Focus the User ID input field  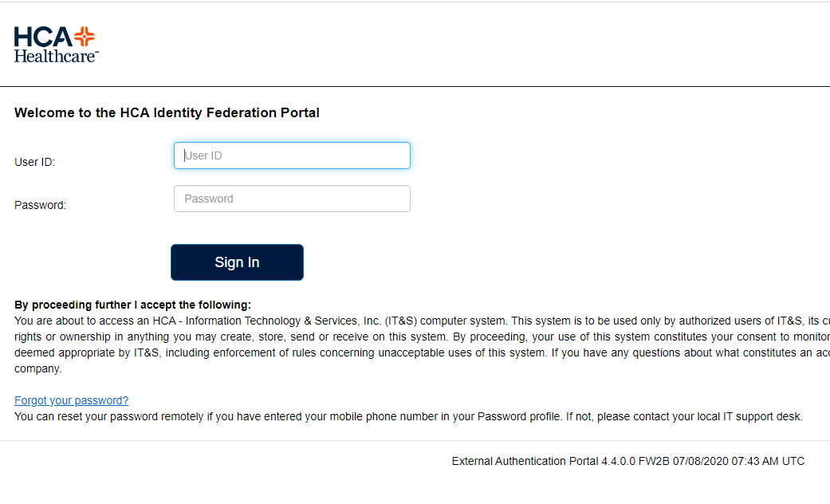tap(292, 156)
